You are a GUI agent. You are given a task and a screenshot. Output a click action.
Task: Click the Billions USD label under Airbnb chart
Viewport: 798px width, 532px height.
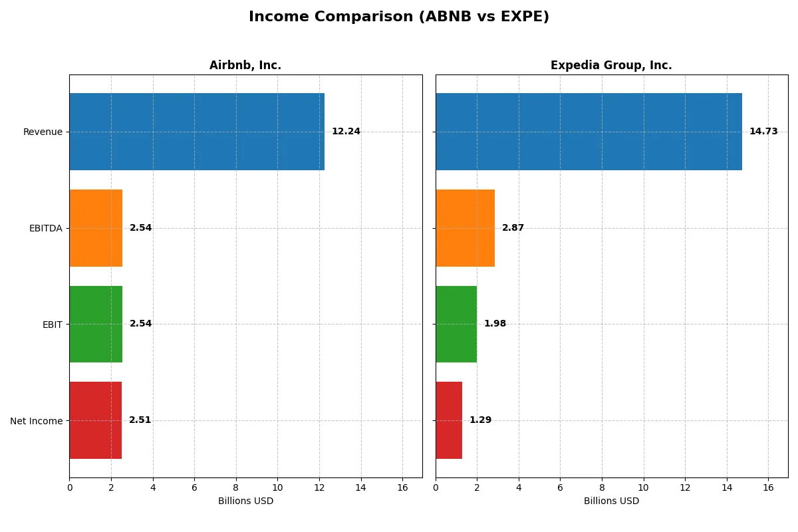(245, 501)
